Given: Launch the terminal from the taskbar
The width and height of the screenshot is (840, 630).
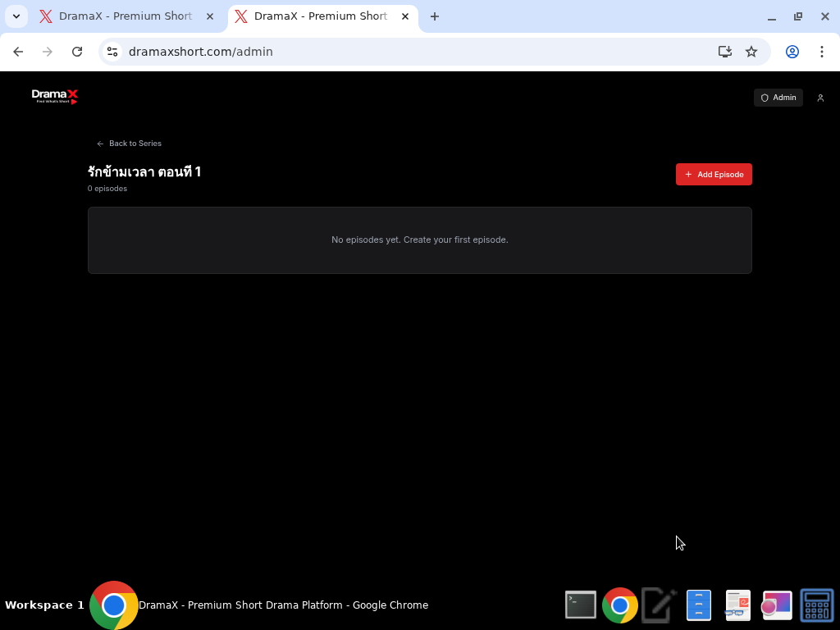Looking at the screenshot, I should (x=580, y=605).
